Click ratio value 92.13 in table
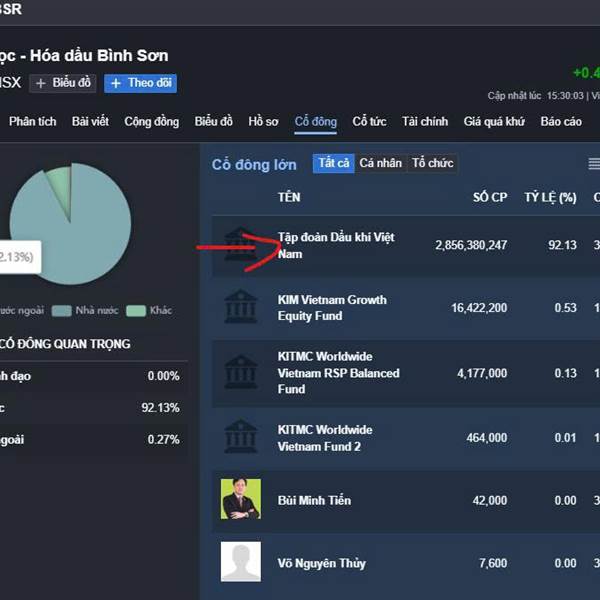The width and height of the screenshot is (600, 600). pos(562,245)
